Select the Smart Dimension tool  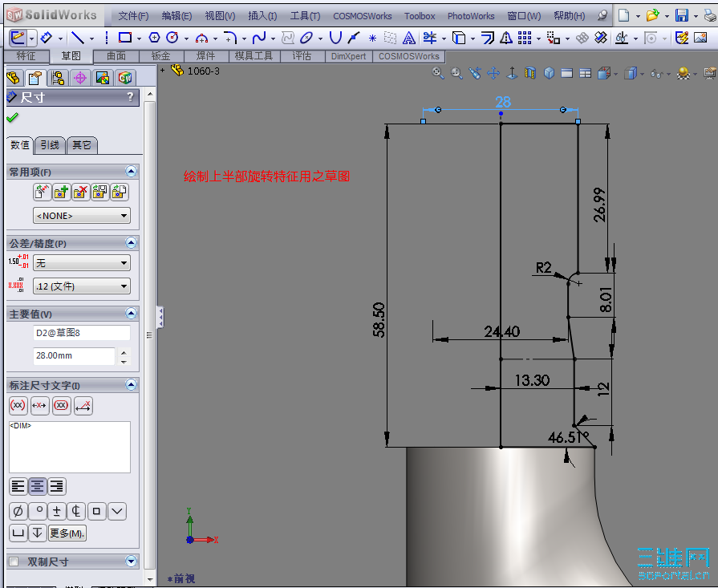[x=47, y=38]
